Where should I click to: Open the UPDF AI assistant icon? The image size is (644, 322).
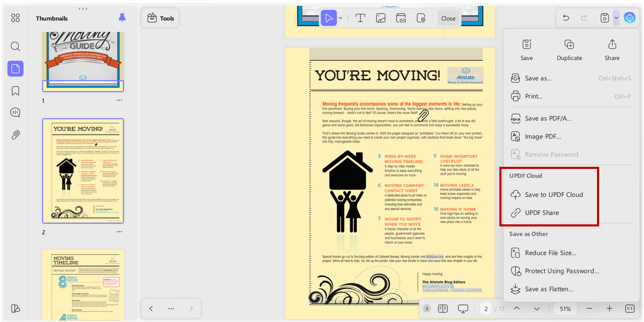pyautogui.click(x=629, y=18)
